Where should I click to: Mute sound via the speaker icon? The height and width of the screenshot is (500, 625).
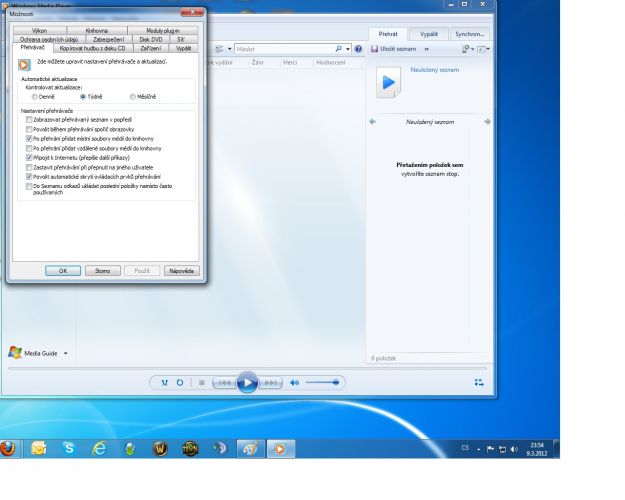[294, 383]
